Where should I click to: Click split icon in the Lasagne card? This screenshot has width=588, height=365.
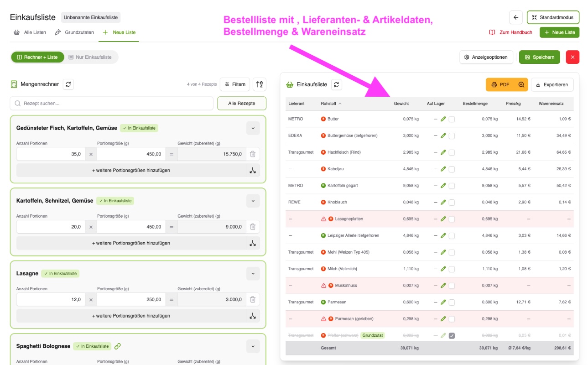[x=253, y=316]
